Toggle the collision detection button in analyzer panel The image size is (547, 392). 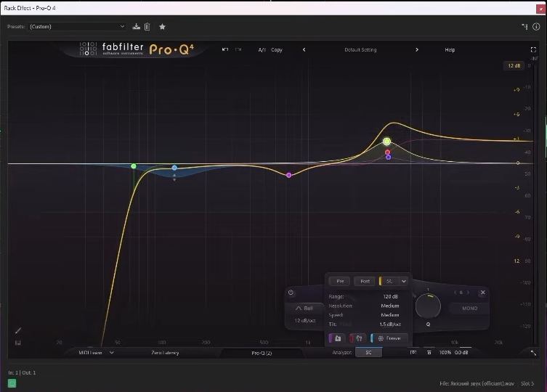point(358,338)
